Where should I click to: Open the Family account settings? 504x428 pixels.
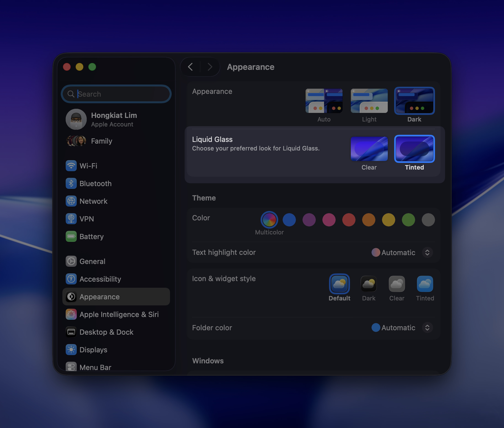101,141
